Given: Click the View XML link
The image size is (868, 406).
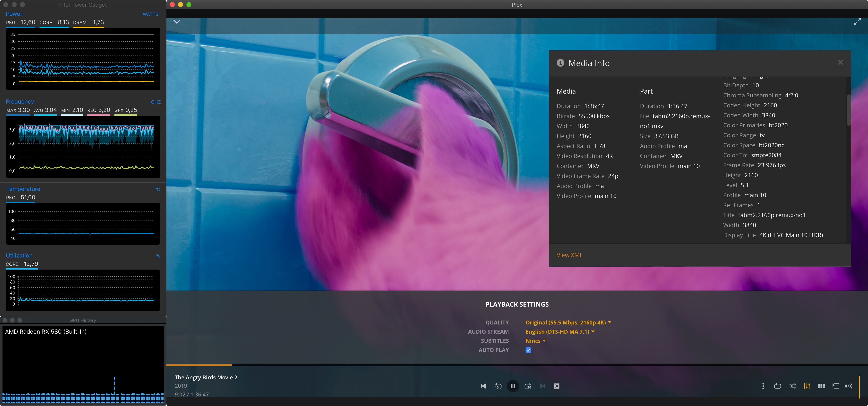Looking at the screenshot, I should tap(569, 255).
